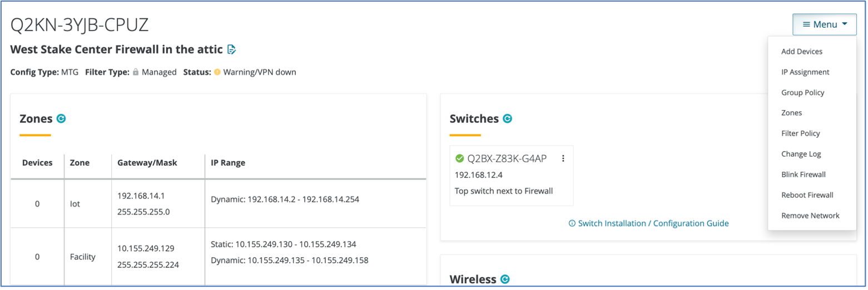Refresh the Wireless section

pos(505,279)
